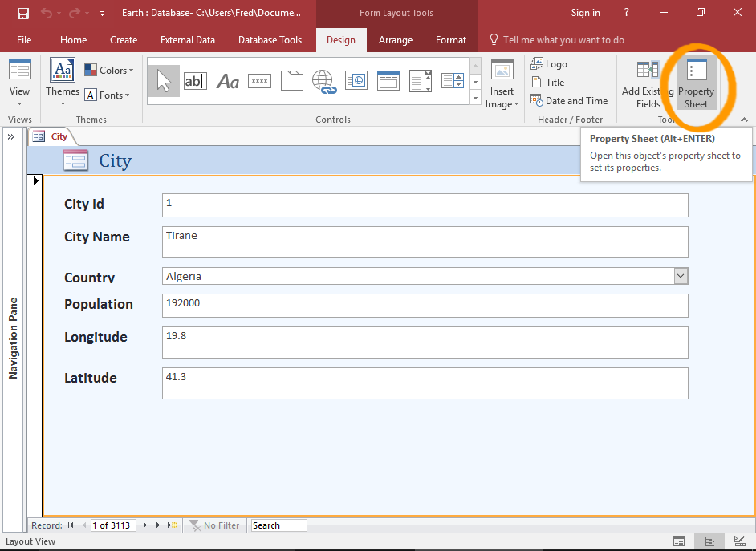Insert a Web Browser control
Viewport: 756px width, 551px height.
pyautogui.click(x=356, y=81)
